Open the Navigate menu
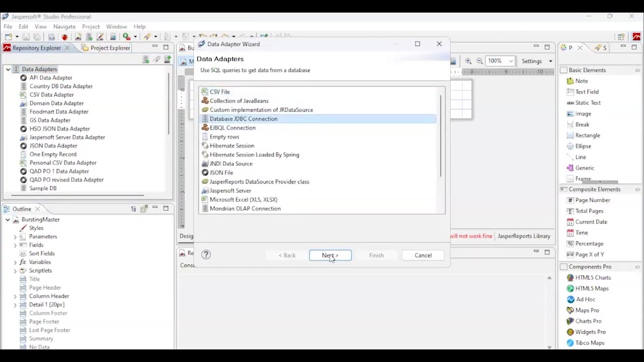Viewport: 644px width, 362px height. pyautogui.click(x=64, y=27)
